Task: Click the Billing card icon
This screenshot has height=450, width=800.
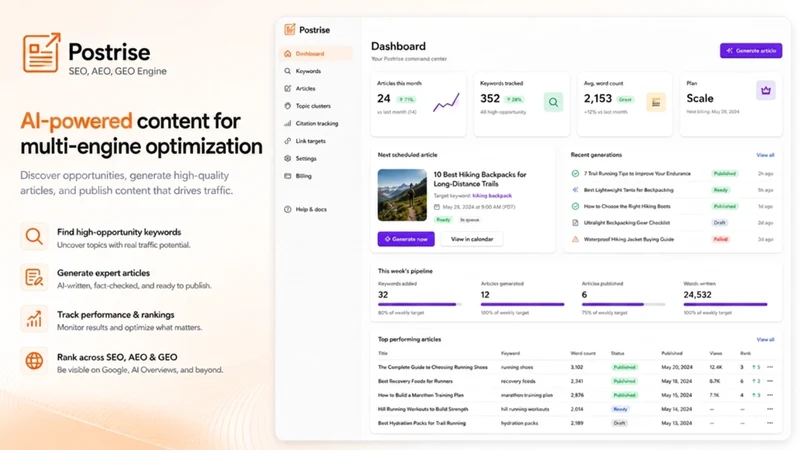Action: coord(288,176)
